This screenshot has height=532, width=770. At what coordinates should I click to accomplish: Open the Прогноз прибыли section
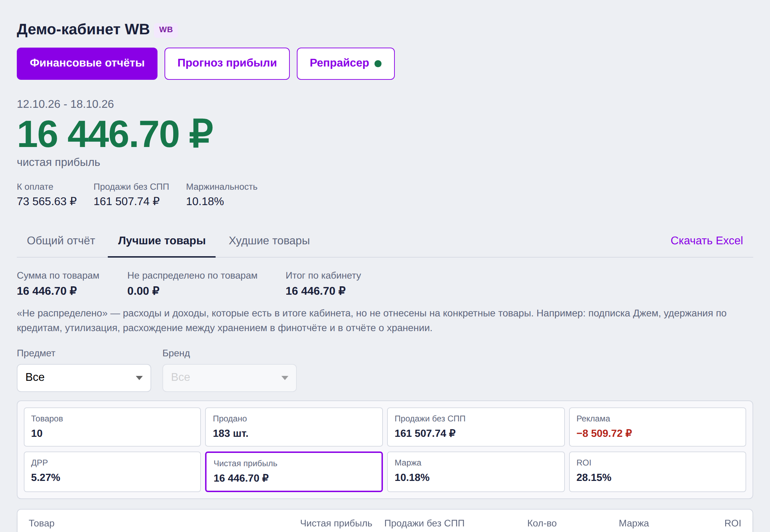(x=227, y=64)
